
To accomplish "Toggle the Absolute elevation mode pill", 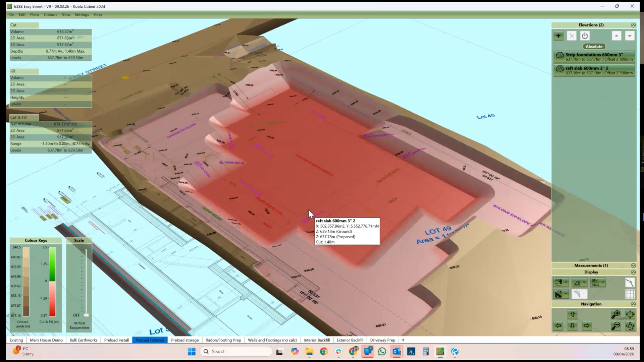I will click(594, 47).
